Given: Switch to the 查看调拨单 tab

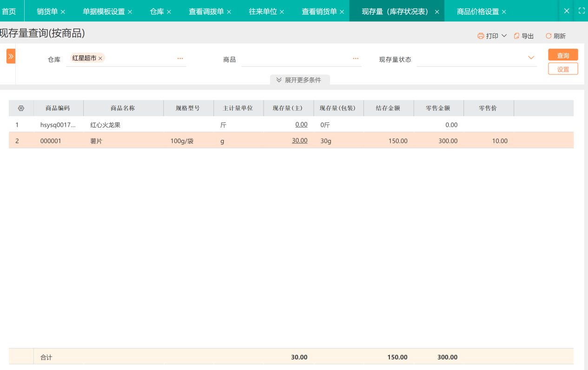Looking at the screenshot, I should (206, 12).
